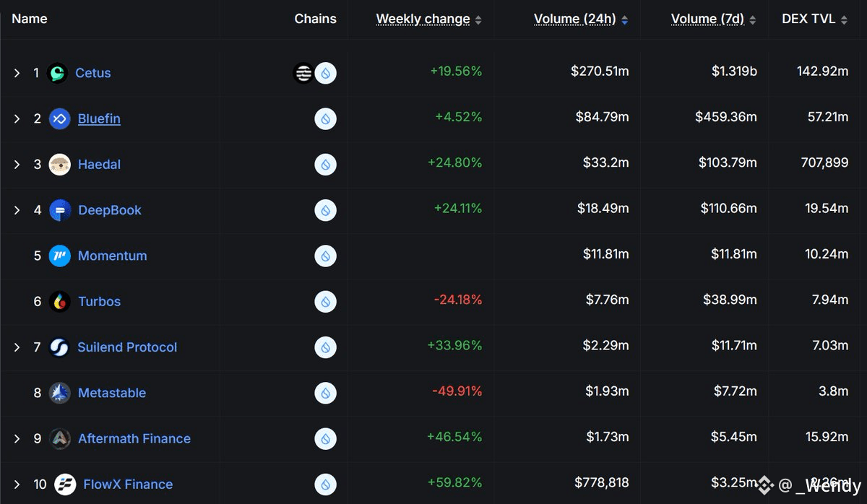Click the Name column header
867x504 pixels.
[x=30, y=19]
